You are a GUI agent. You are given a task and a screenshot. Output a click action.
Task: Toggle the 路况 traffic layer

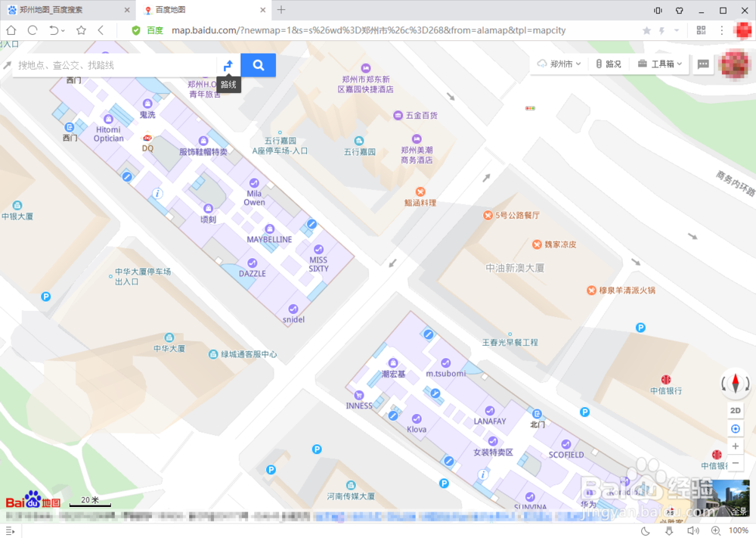click(x=609, y=64)
